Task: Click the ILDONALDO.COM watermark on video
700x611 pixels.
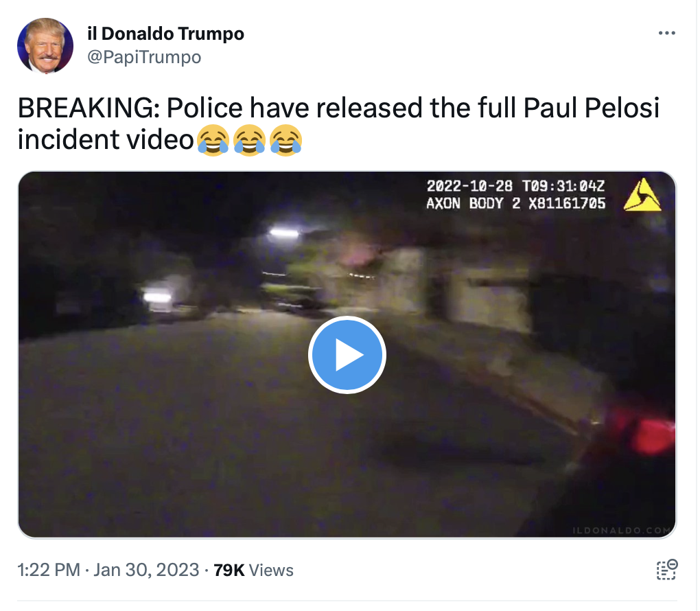Action: (x=622, y=530)
